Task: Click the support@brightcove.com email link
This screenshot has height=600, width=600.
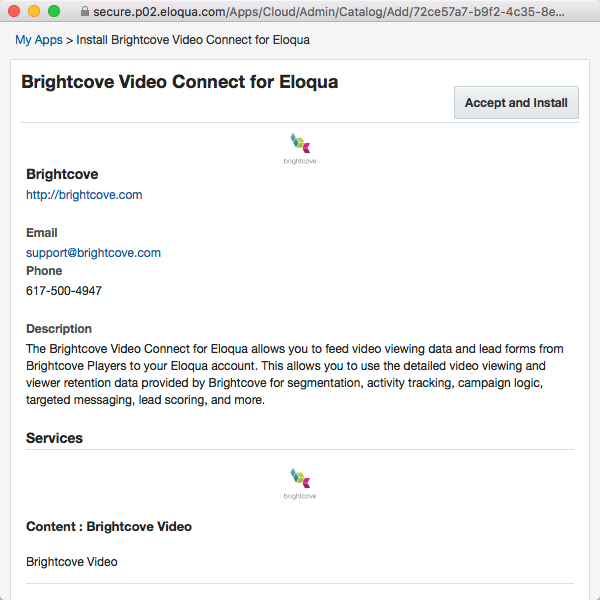Action: pos(93,253)
